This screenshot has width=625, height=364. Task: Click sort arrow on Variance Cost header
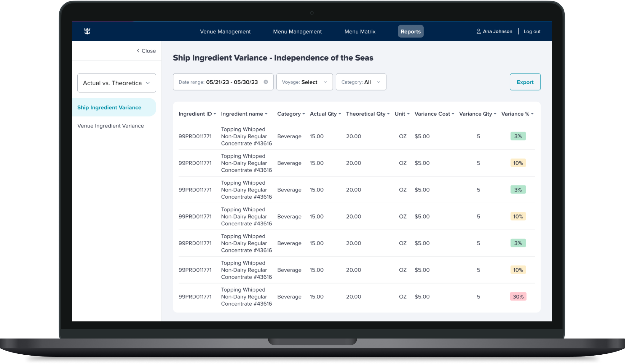pos(453,114)
